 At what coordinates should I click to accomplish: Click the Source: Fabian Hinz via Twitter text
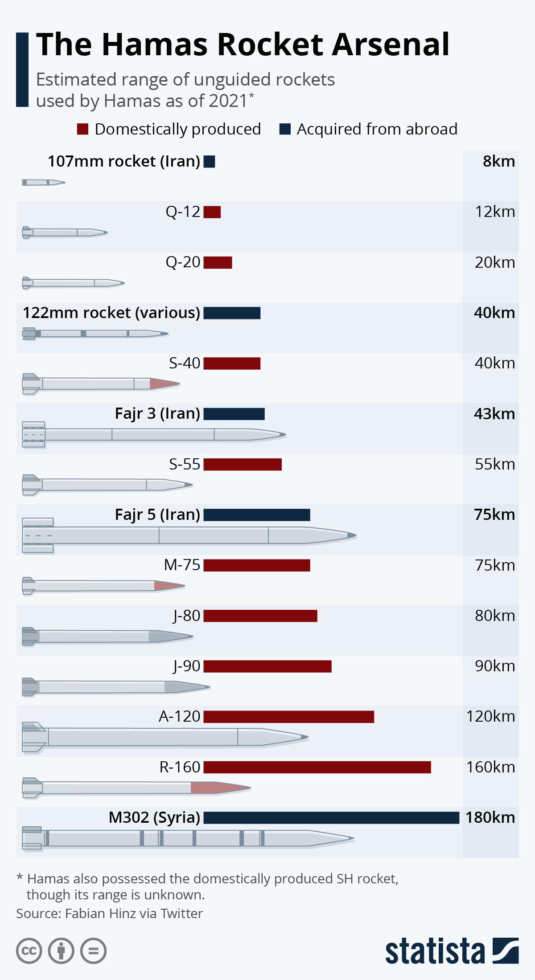tap(110, 914)
